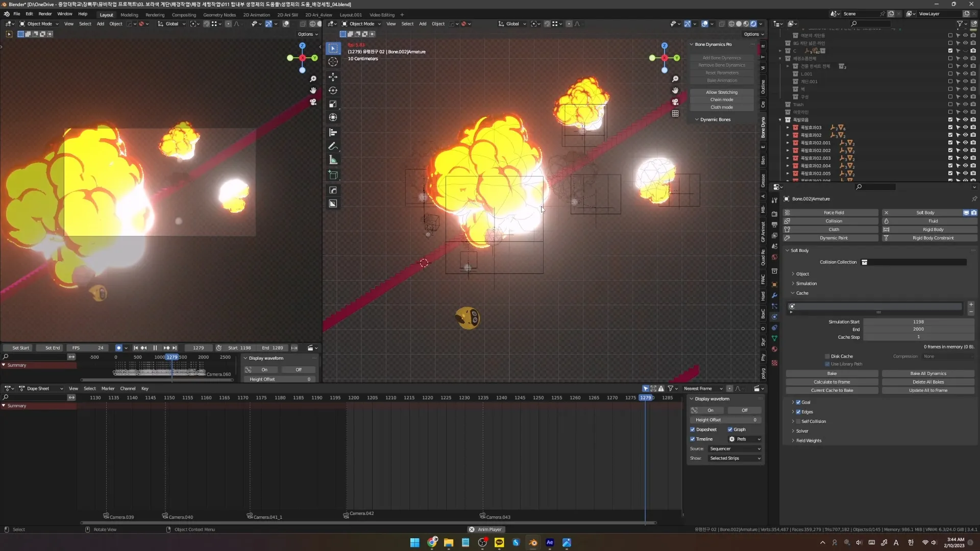Select the Scale tool icon
Image resolution: width=980 pixels, height=551 pixels.
(x=333, y=104)
